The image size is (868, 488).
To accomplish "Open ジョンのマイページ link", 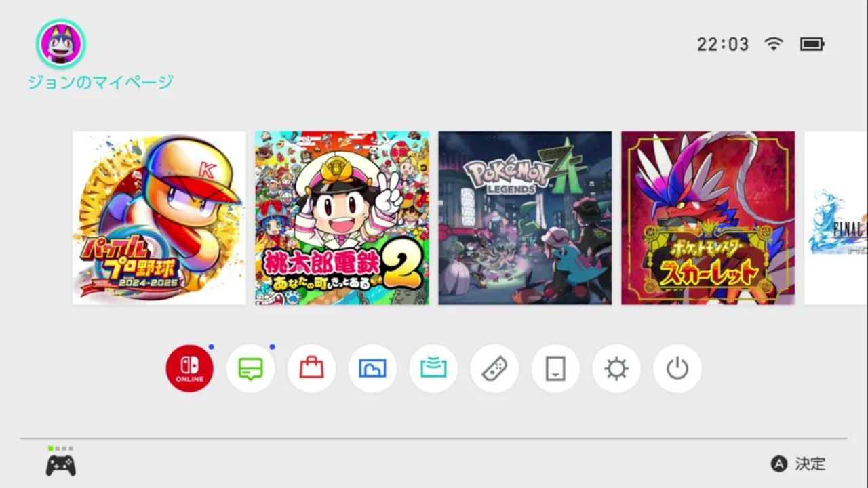I will (x=100, y=83).
